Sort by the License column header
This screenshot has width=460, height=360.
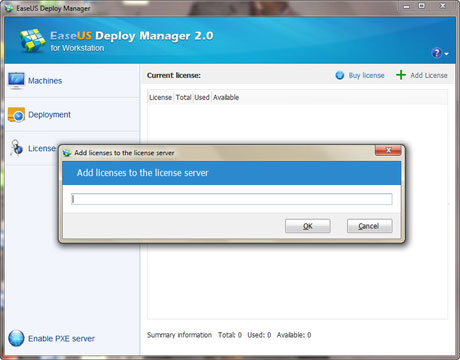point(160,97)
